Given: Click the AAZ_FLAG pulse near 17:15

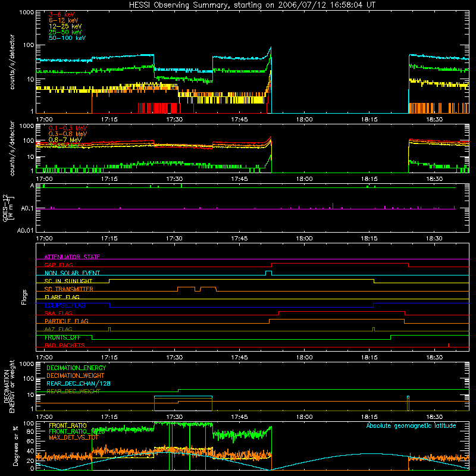Looking at the screenshot, I should coord(109,329).
